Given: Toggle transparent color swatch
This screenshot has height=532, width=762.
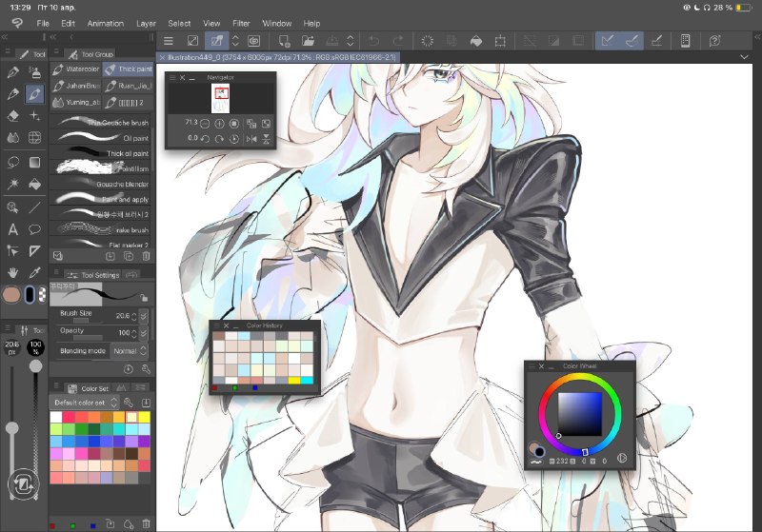Looking at the screenshot, I should [42, 294].
